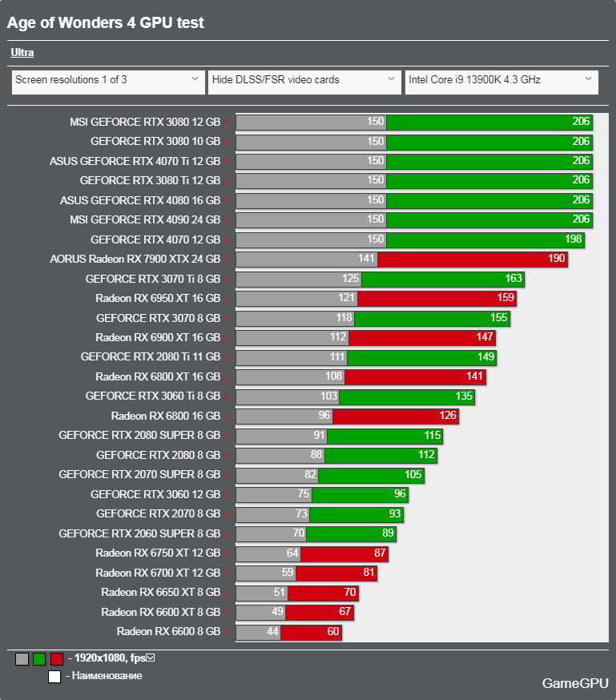
Task: Expand the Intel Core i9 13900K CPU dropdown
Action: click(501, 82)
